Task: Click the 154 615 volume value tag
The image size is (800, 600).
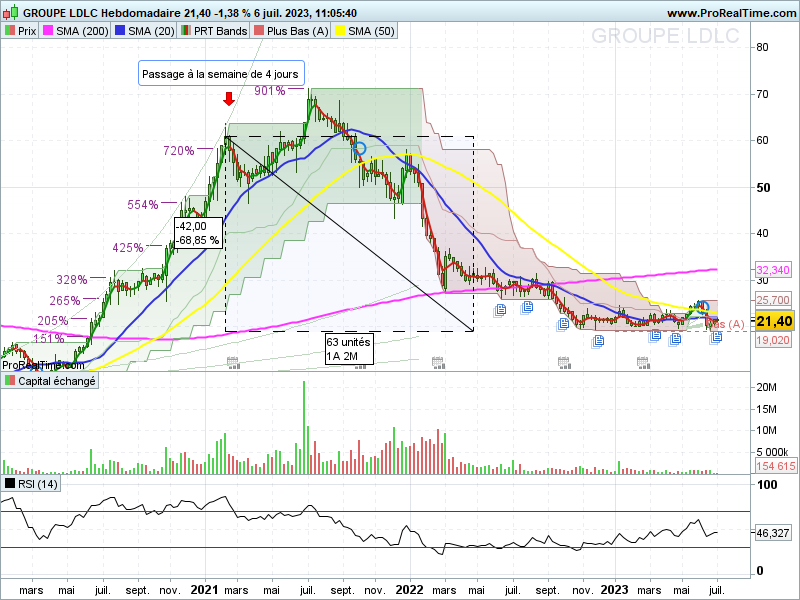Action: (x=776, y=466)
